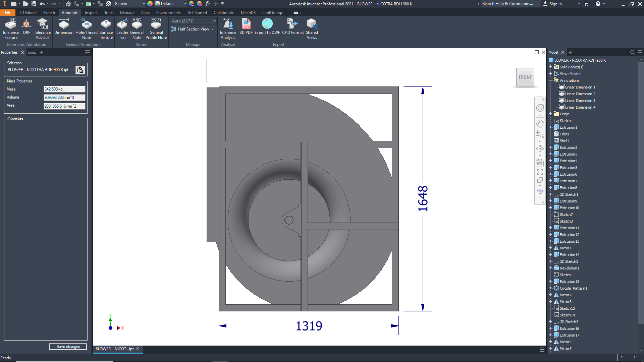Open the appearance color wheel swatch
This screenshot has height=362, width=644.
coord(150,4)
